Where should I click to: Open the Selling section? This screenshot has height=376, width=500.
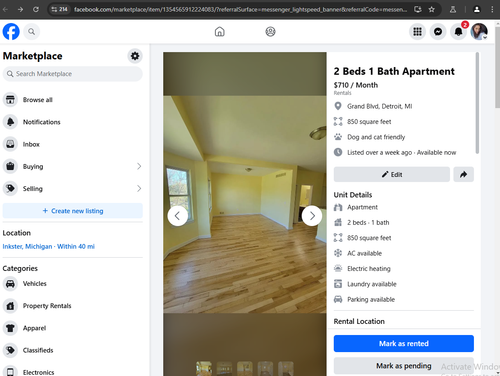(73, 189)
